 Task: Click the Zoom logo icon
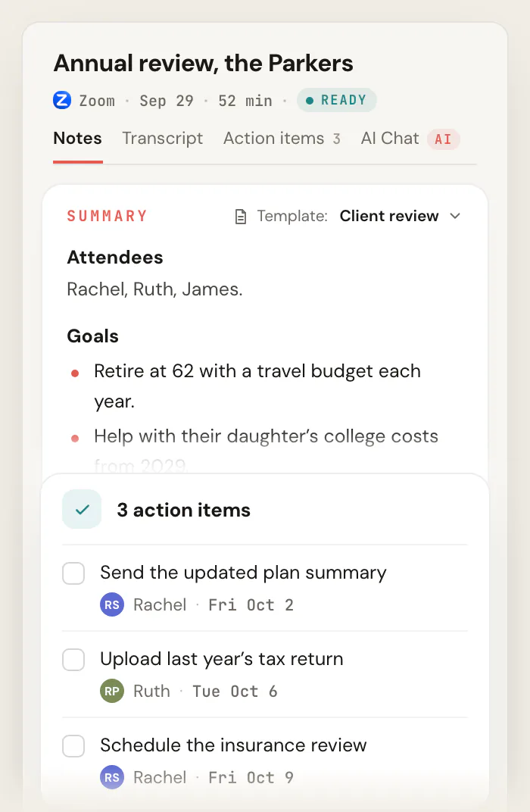(62, 100)
